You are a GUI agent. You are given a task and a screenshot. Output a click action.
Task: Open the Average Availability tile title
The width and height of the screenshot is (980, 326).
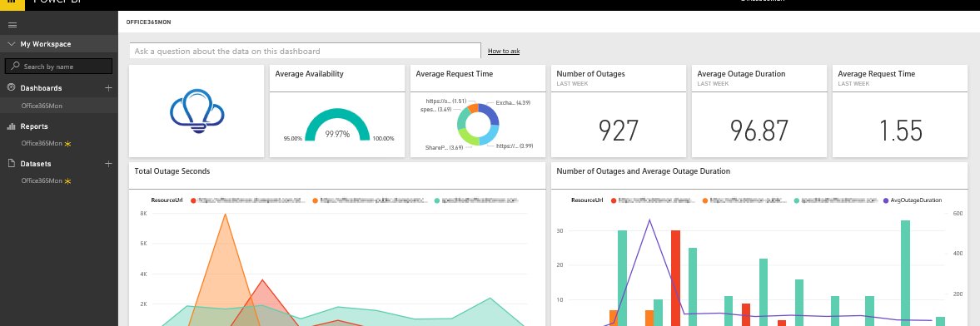(x=310, y=74)
